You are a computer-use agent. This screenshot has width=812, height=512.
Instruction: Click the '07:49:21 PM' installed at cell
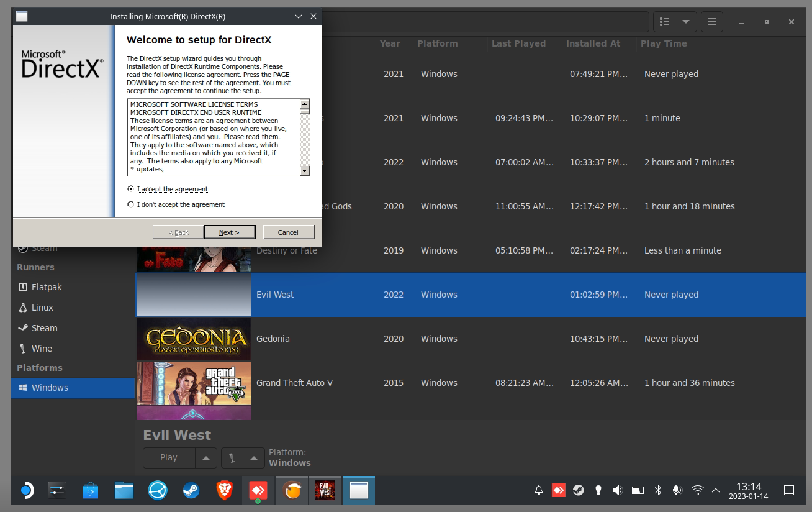click(598, 74)
